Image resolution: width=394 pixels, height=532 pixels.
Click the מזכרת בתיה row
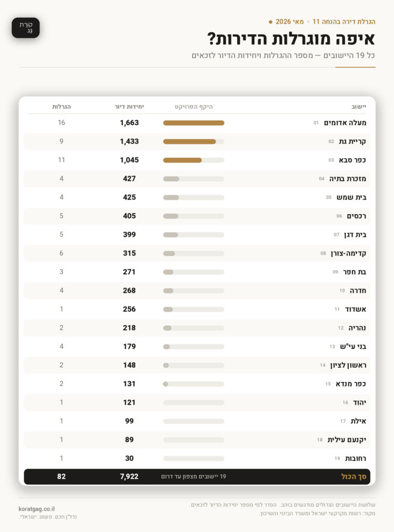click(x=197, y=179)
